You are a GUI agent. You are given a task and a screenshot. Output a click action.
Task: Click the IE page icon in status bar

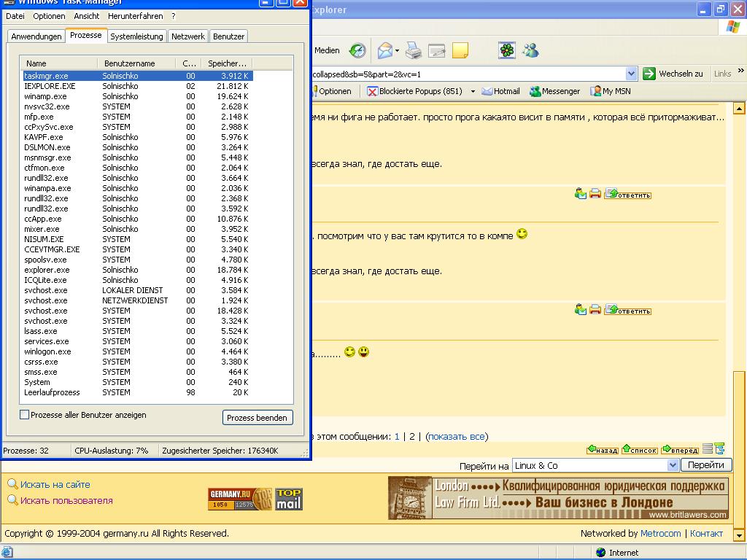(7, 553)
